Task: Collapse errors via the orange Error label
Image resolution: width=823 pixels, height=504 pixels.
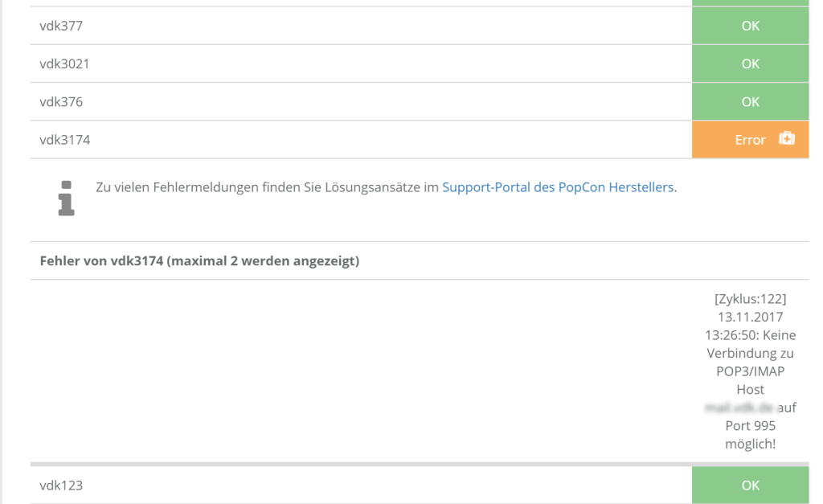Action: (749, 140)
